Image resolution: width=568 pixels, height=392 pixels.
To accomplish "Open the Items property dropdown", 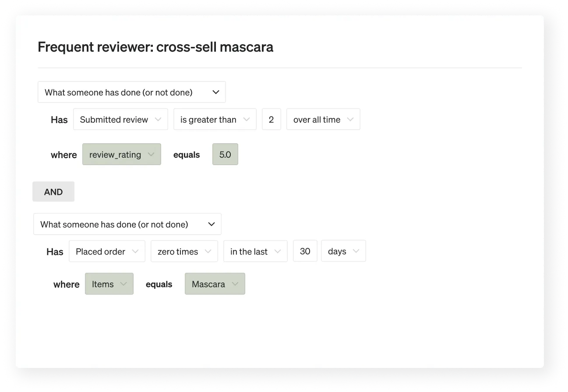I will pos(109,284).
